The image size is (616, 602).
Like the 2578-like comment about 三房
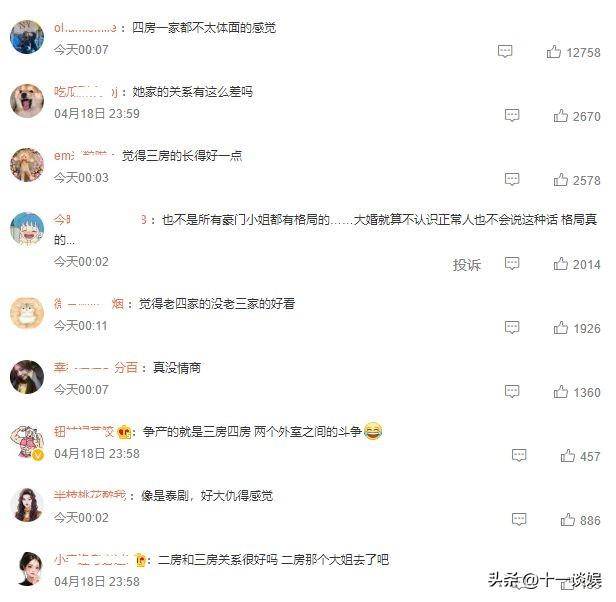(561, 180)
